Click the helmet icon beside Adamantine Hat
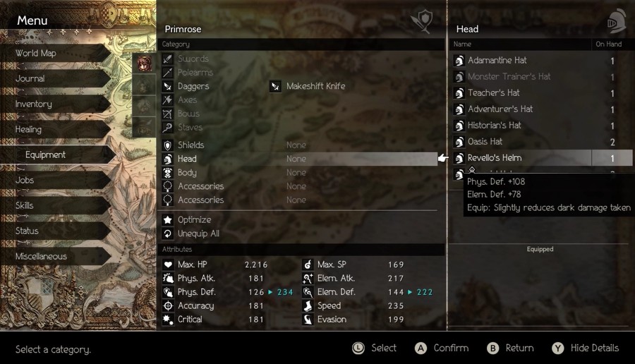 click(459, 61)
